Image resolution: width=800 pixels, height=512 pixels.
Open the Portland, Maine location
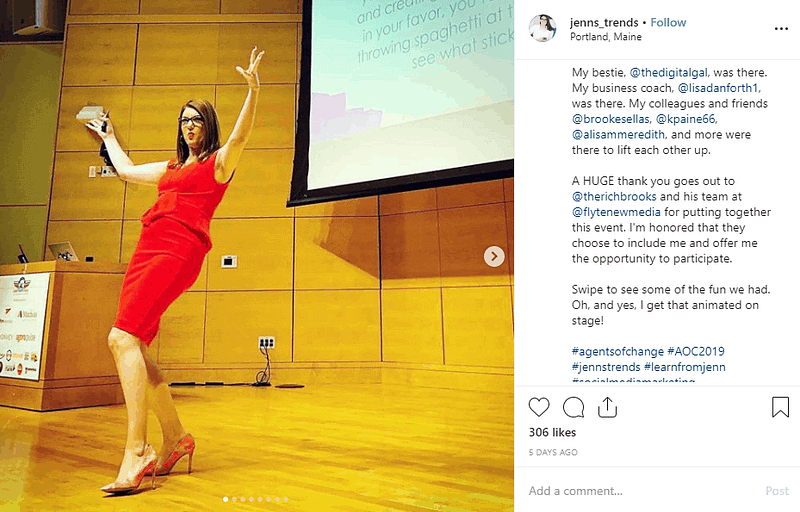pos(606,37)
